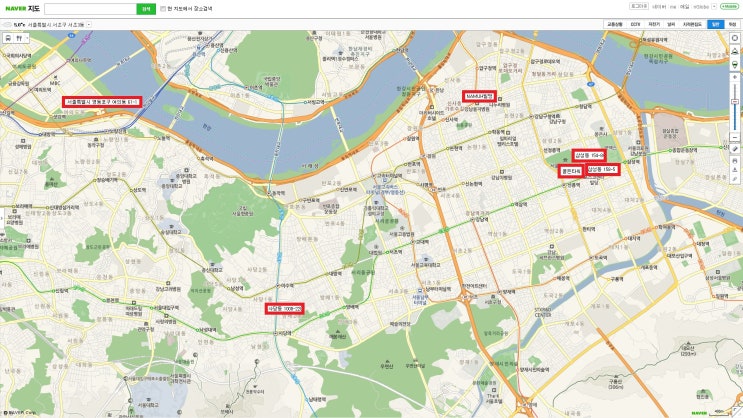Open the 자전거 bicycle tab
743x418 pixels.
click(x=654, y=24)
